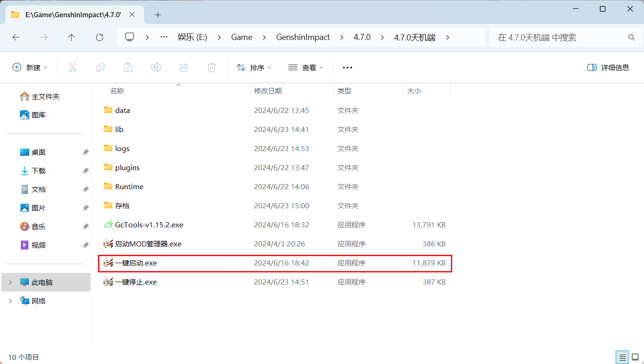
Task: Select the lib folder name
Action: click(x=119, y=129)
